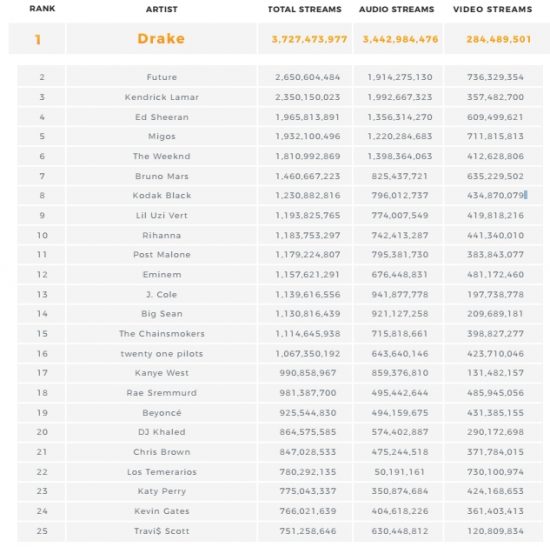Click the VIDEO STREAMS column header
This screenshot has height=547, width=550.
point(492,9)
